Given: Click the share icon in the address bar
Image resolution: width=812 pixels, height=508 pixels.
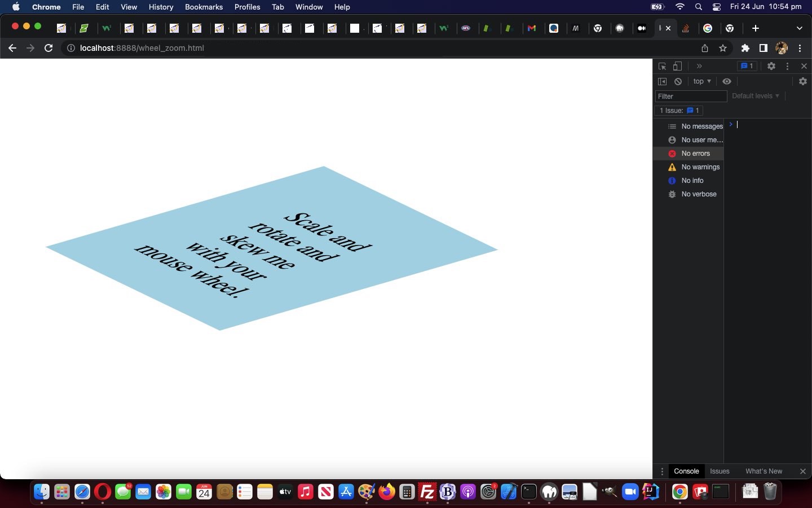Looking at the screenshot, I should coord(705,49).
